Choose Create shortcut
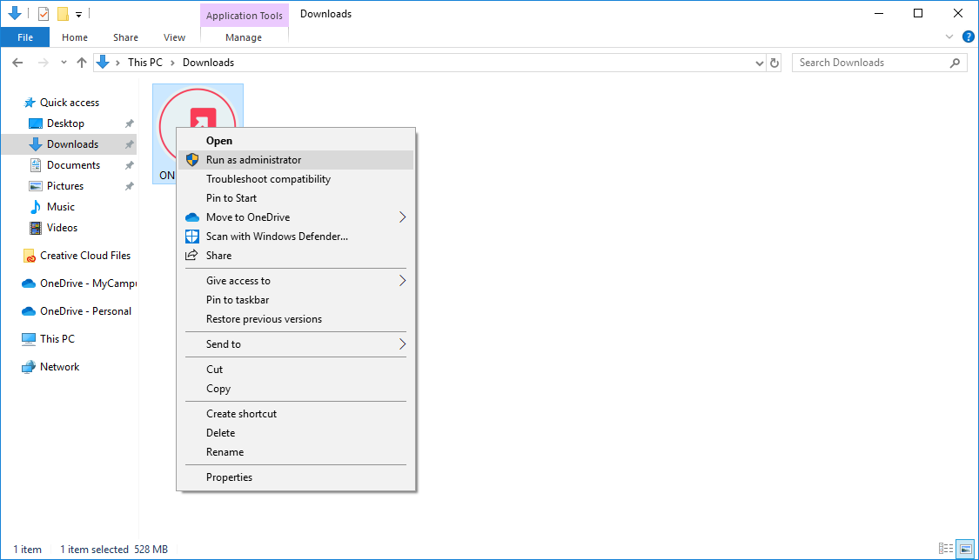Viewport: 979px width, 560px height. (296, 413)
